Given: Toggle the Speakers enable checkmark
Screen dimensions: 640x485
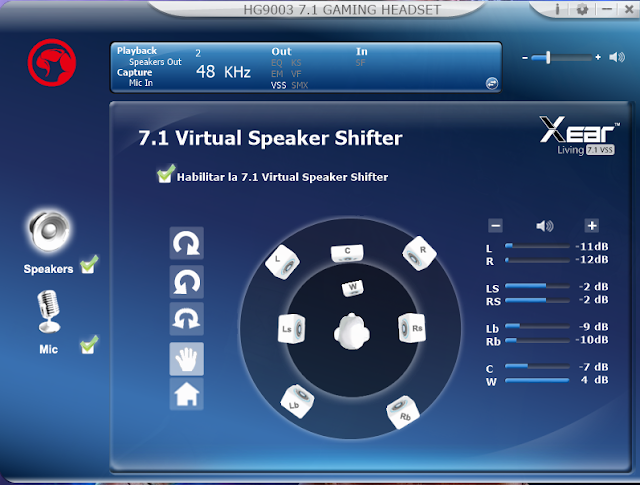Looking at the screenshot, I should [x=89, y=264].
